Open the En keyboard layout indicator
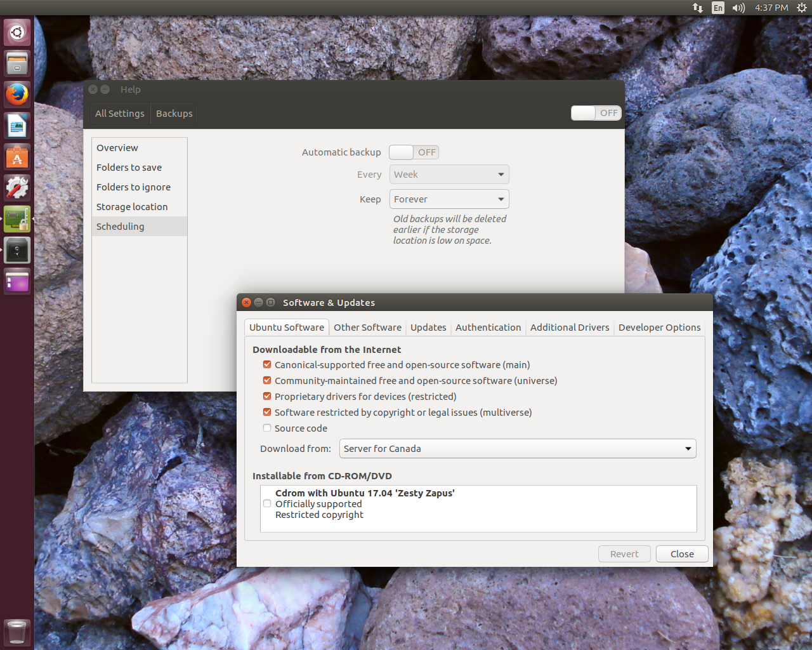The height and width of the screenshot is (650, 812). pyautogui.click(x=718, y=8)
